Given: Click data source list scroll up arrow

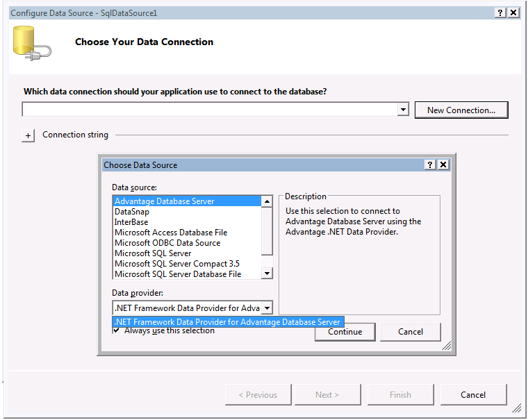Looking at the screenshot, I should (x=267, y=201).
